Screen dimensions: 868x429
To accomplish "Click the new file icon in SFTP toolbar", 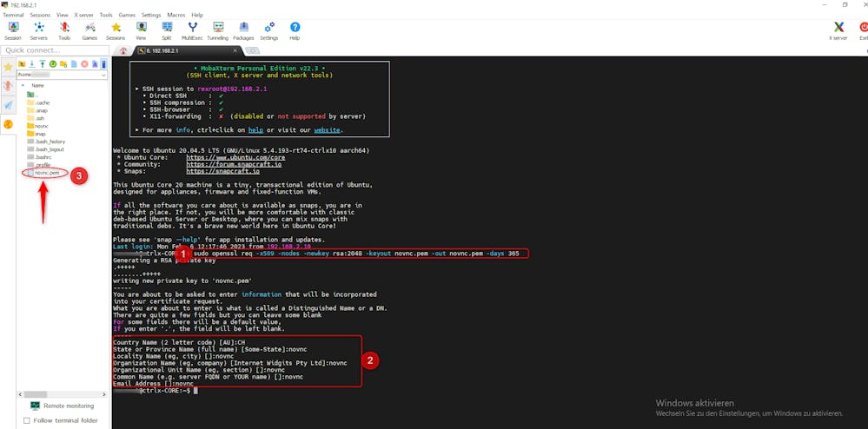I will click(x=74, y=64).
